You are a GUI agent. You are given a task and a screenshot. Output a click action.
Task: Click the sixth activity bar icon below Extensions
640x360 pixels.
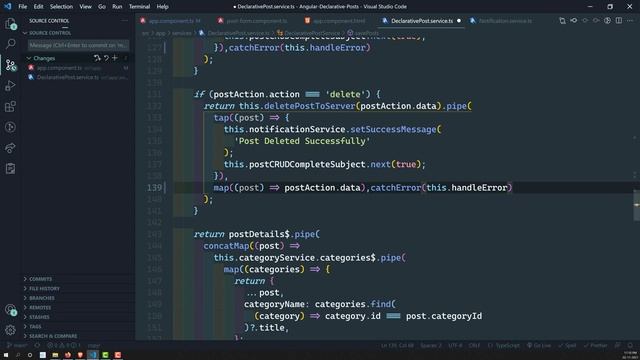click(x=11, y=127)
